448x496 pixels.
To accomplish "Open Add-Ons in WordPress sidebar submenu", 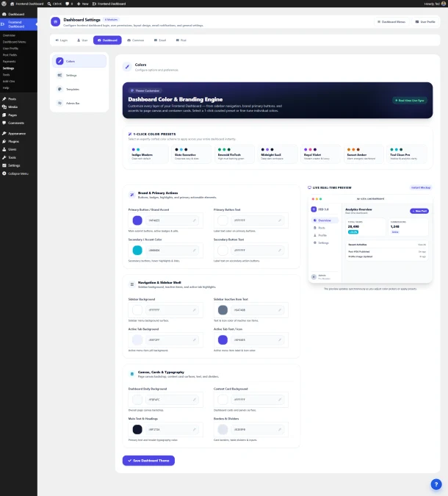I will [x=9, y=82].
